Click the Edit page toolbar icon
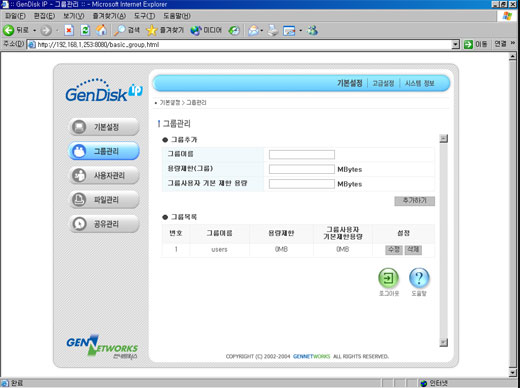Screen dimensions: 520x388 tap(289, 31)
